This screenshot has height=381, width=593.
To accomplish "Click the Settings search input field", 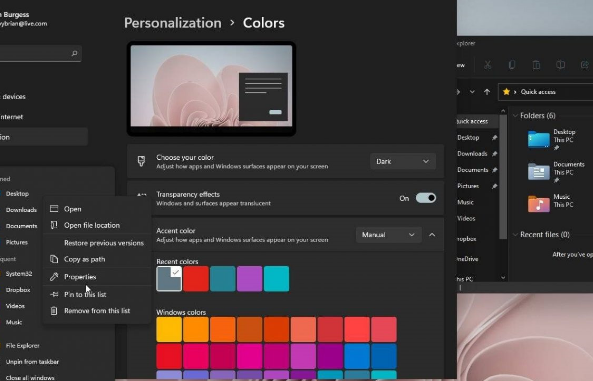I will pyautogui.click(x=40, y=53).
